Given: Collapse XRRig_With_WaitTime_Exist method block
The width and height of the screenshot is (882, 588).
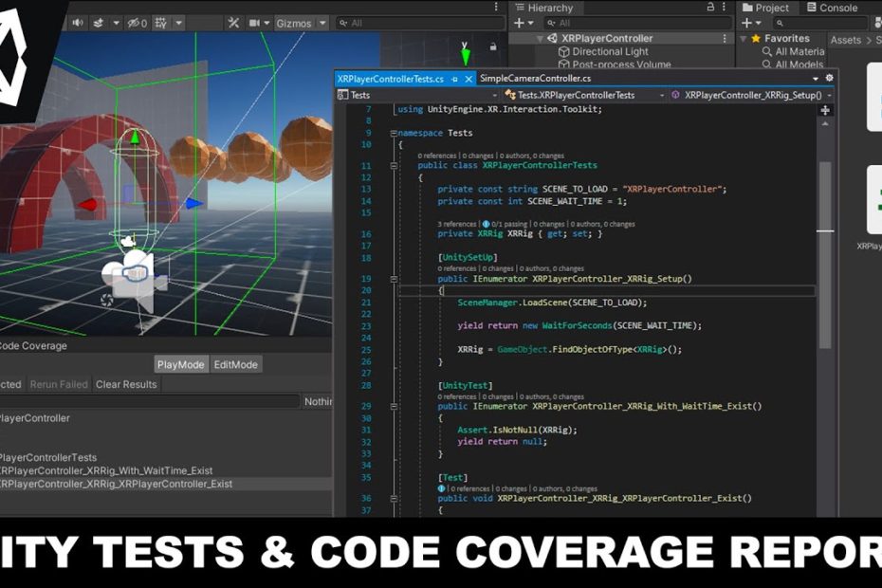Looking at the screenshot, I should tap(394, 406).
